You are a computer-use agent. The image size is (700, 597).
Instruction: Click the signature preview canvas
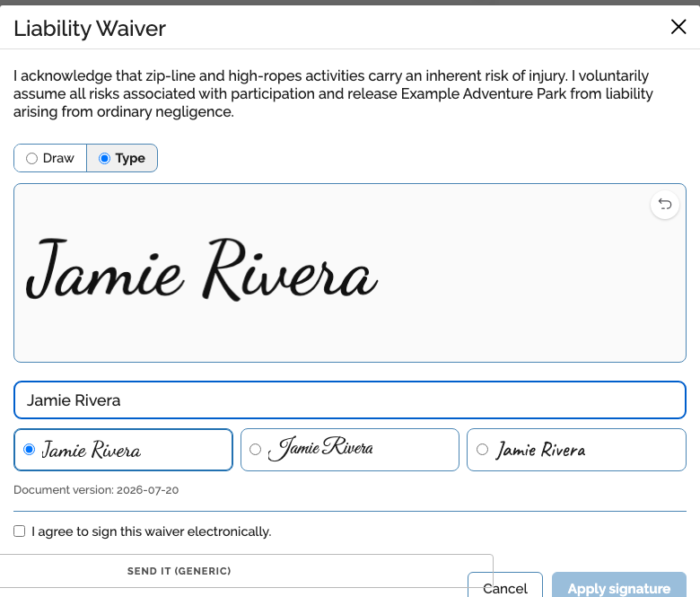pos(350,273)
